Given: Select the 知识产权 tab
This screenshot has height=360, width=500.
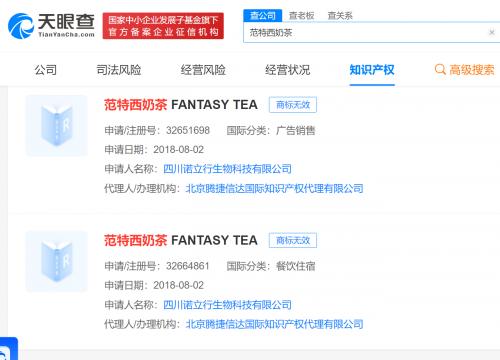Looking at the screenshot, I should tap(372, 70).
